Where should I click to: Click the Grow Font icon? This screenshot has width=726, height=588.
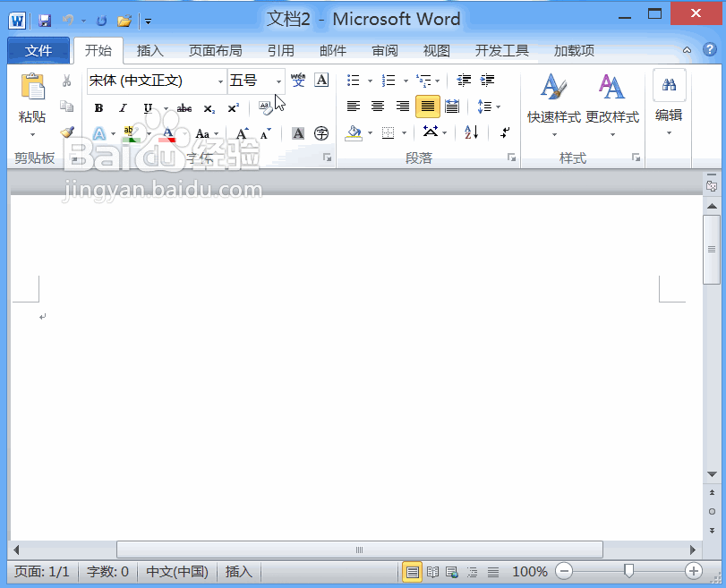pyautogui.click(x=240, y=133)
